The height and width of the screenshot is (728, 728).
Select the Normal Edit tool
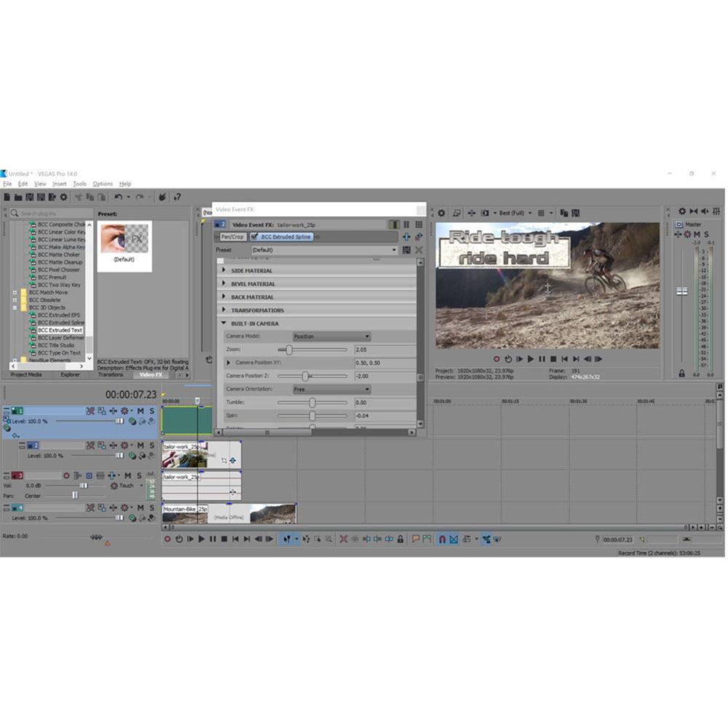pos(288,539)
